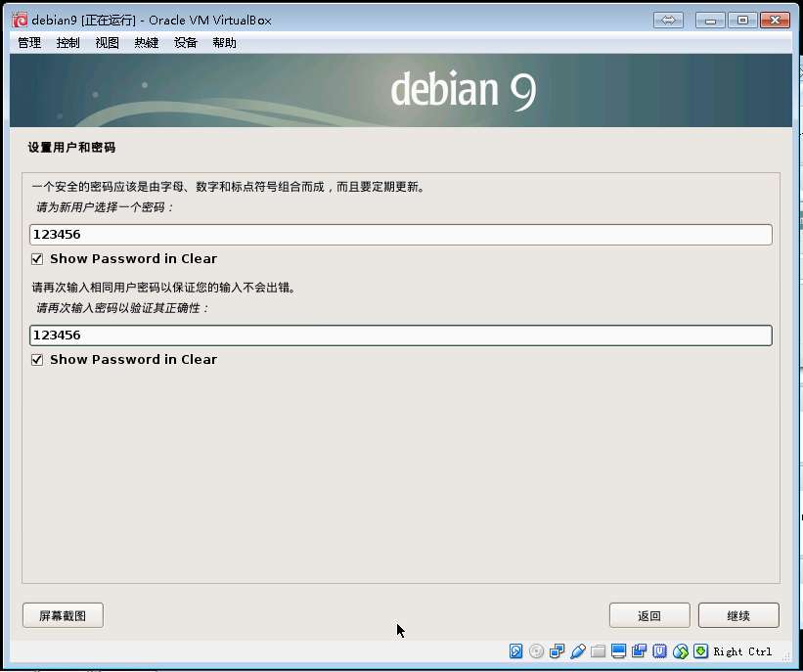
Task: Click the 返回 button
Action: click(649, 615)
